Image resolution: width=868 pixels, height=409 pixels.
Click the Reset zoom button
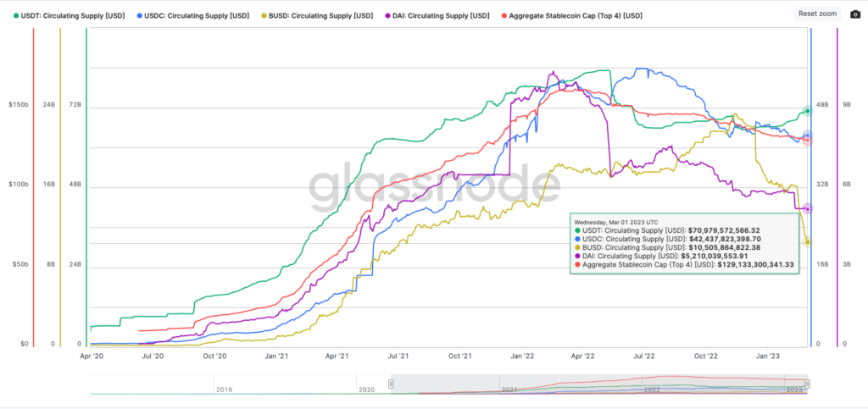point(817,14)
